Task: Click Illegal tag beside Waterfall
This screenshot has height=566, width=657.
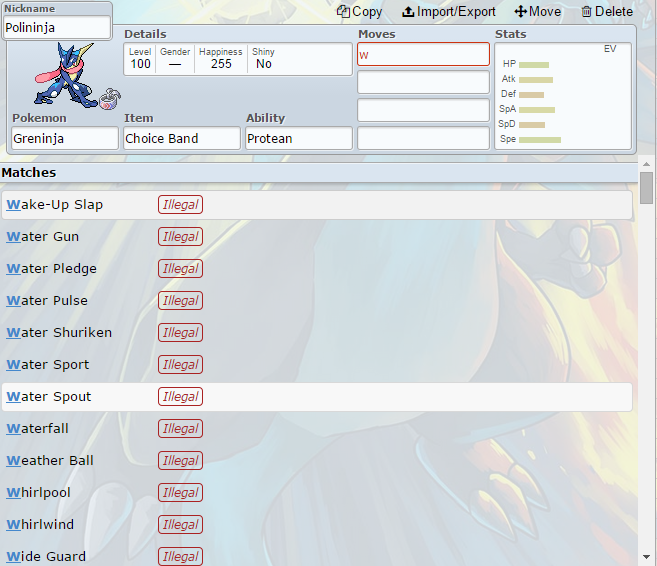Action: point(181,429)
